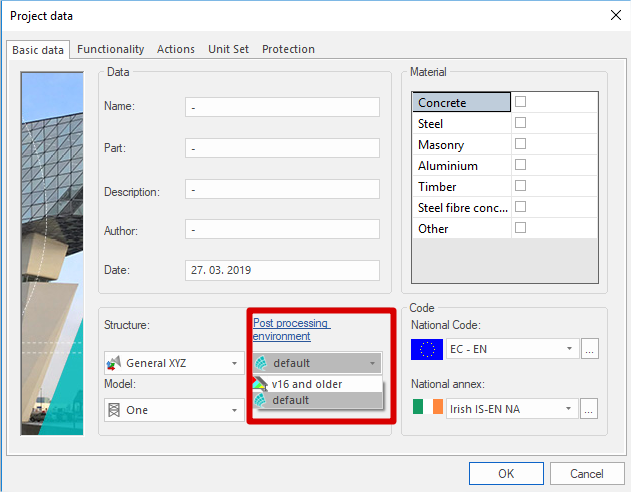This screenshot has width=631, height=492.
Task: Click the OK button
Action: (506, 473)
